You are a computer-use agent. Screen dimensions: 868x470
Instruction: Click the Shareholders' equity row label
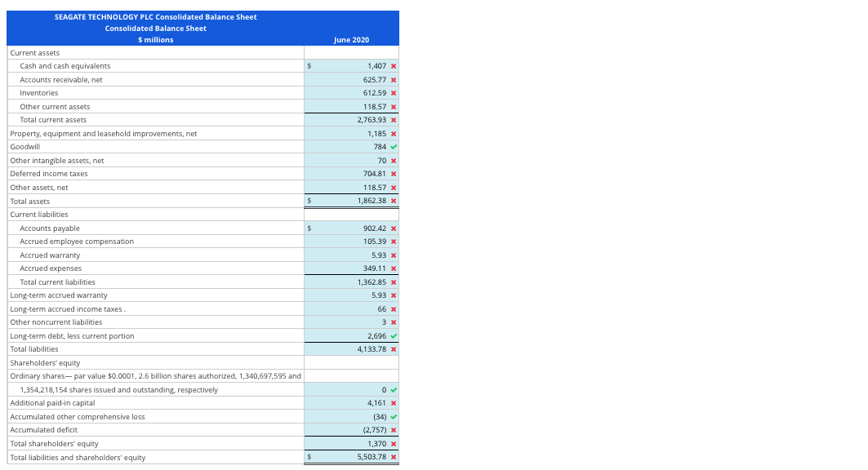(x=46, y=363)
